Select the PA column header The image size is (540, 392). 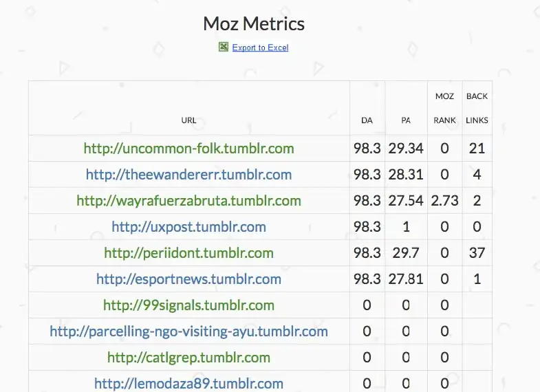406,120
